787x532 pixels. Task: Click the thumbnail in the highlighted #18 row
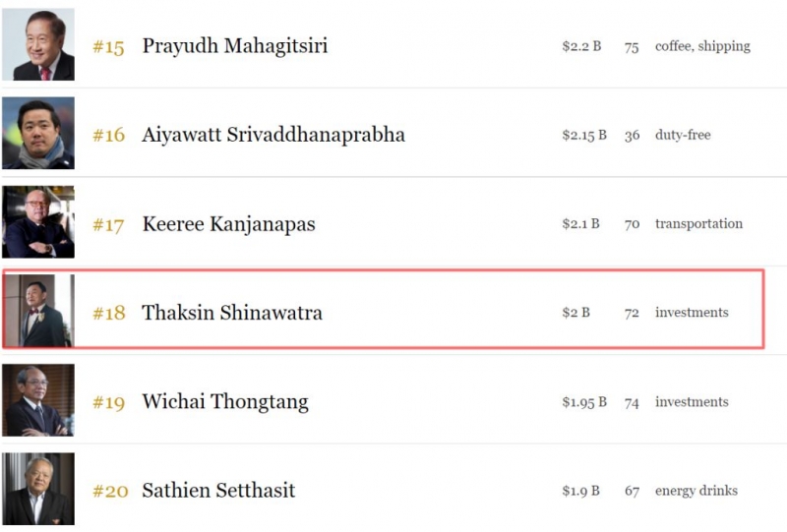[x=37, y=312]
